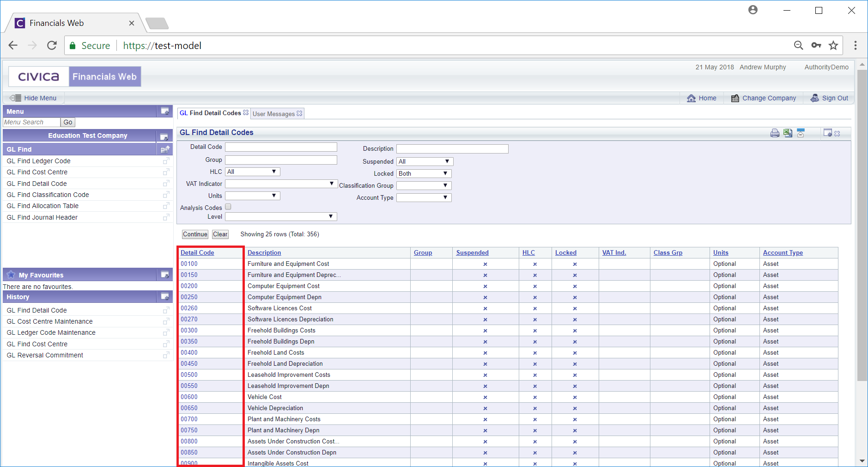
Task: Collapse the search criteria panel icon
Action: click(x=801, y=133)
